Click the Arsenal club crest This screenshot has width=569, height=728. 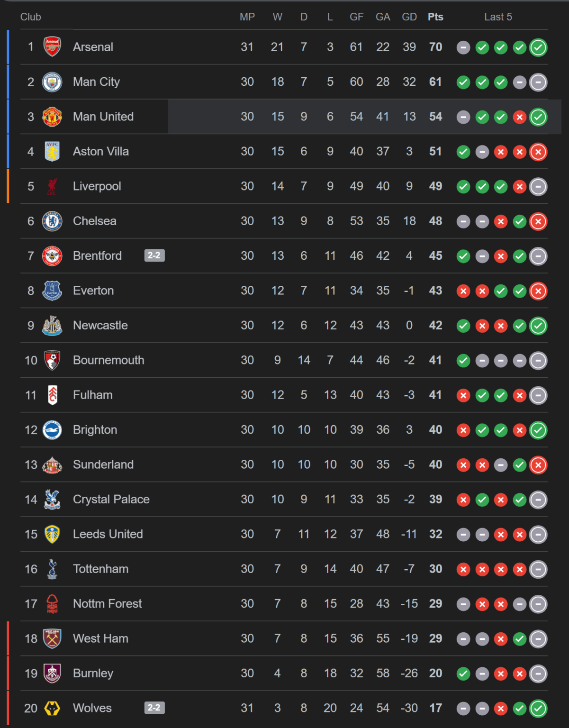click(x=52, y=47)
